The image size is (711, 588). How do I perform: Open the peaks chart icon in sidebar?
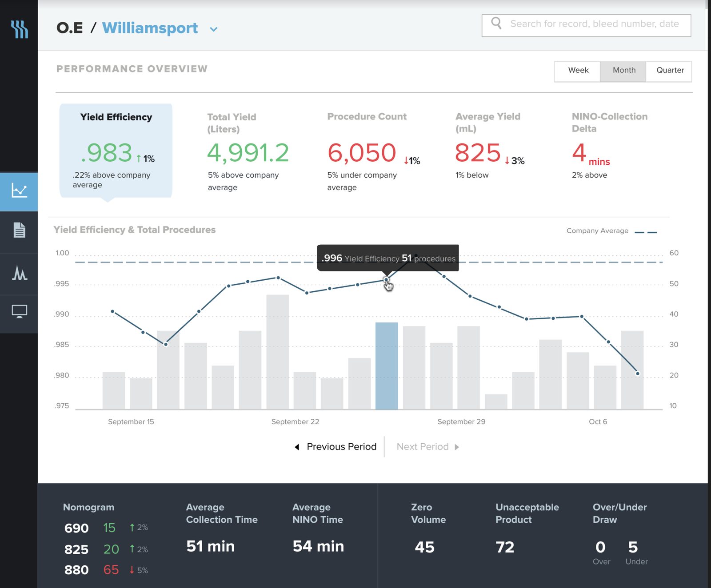pos(19,272)
